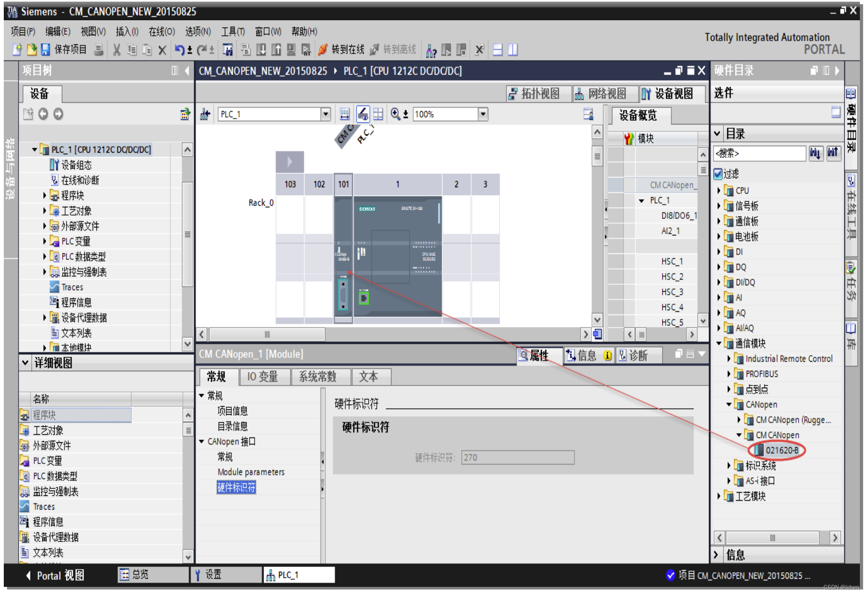
Task: Click the cut scissors icon
Action: pyautogui.click(x=116, y=50)
